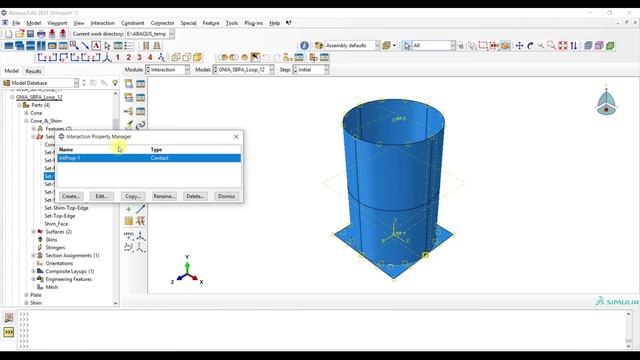Open the Plug-ins menu
Viewport: 640px width, 360px height.
point(253,23)
